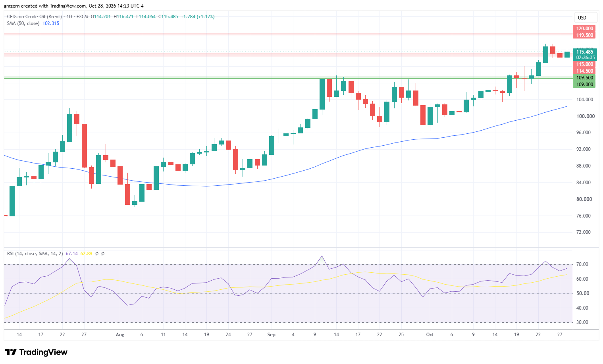Viewport: 603px width, 364px height.
Task: Click the red "114.500" price label
Action: (x=584, y=71)
